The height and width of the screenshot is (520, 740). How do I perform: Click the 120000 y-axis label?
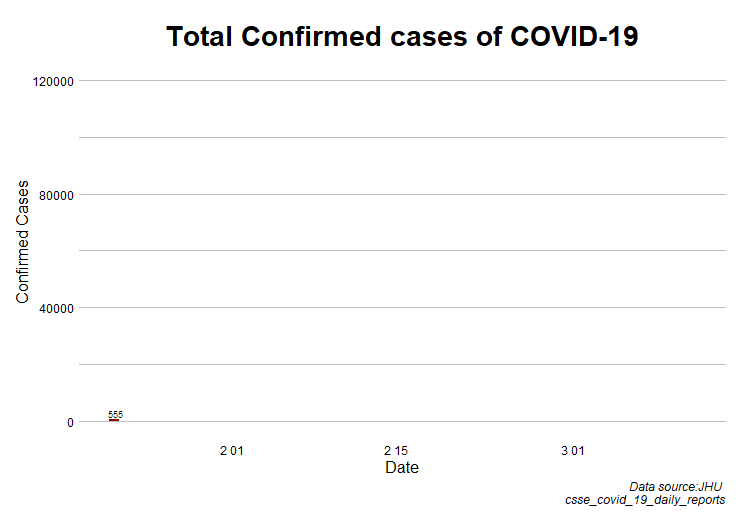click(x=54, y=81)
